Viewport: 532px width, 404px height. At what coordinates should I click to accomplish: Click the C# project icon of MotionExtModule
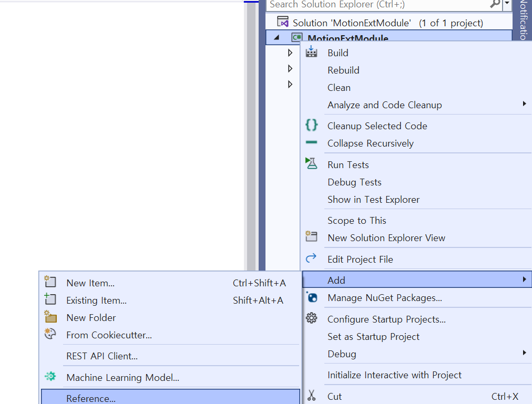[x=297, y=37]
